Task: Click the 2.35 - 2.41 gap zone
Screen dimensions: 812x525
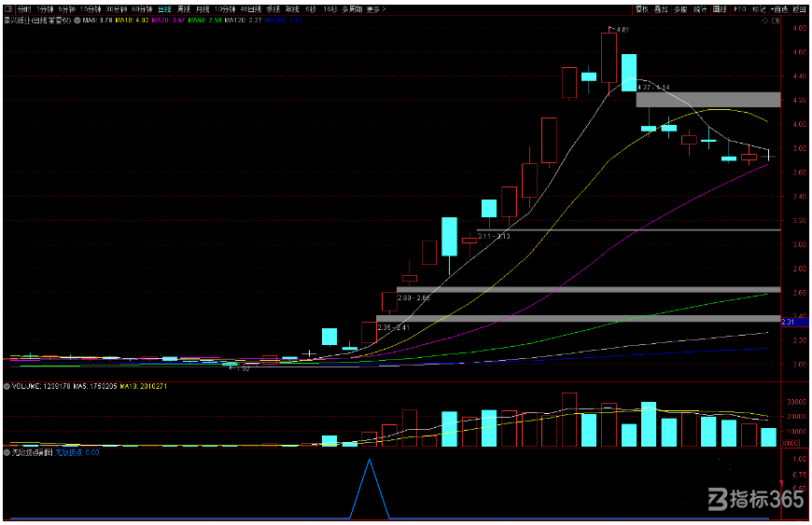Action: [578, 319]
